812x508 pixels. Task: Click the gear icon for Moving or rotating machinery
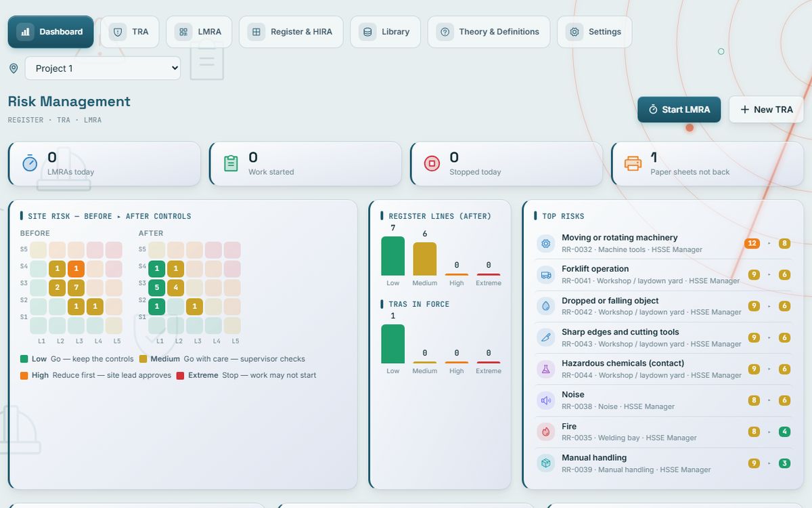[x=546, y=243]
